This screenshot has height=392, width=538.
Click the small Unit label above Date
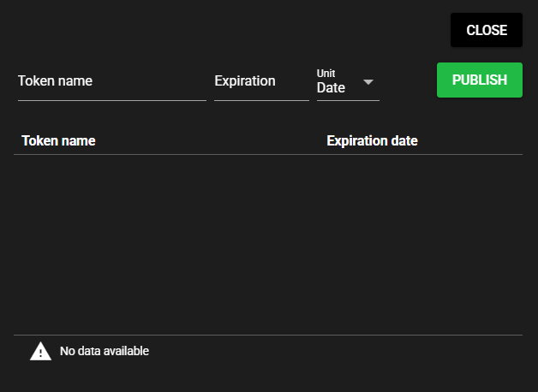(x=326, y=74)
